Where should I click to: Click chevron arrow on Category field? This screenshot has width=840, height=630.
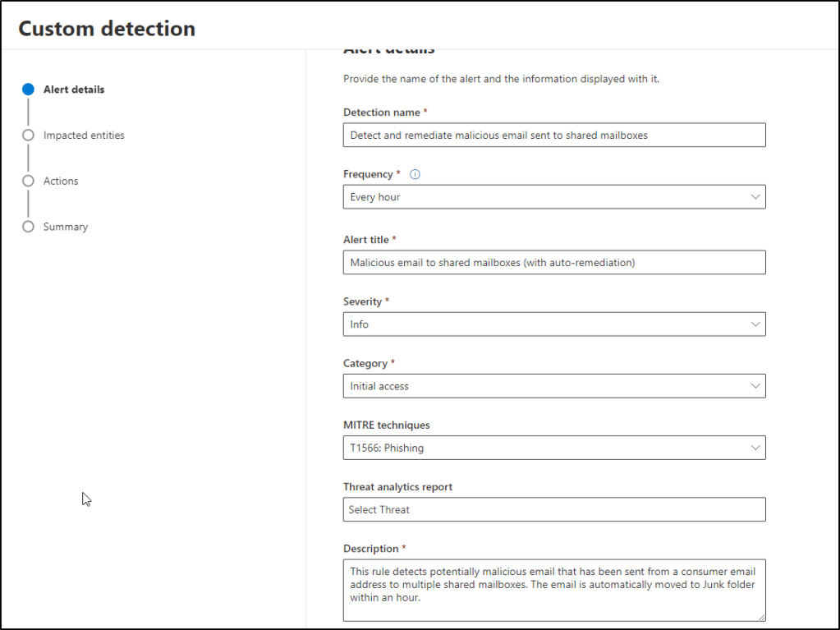[755, 386]
